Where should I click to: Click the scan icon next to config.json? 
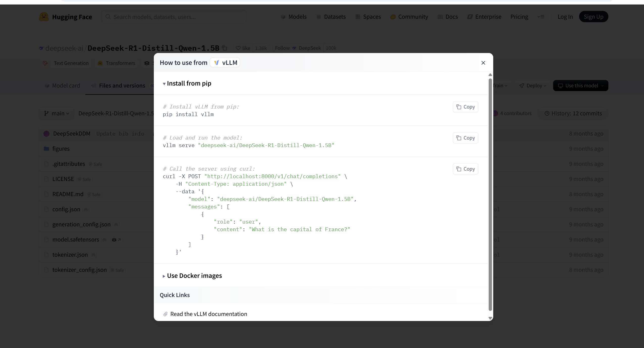(x=86, y=210)
